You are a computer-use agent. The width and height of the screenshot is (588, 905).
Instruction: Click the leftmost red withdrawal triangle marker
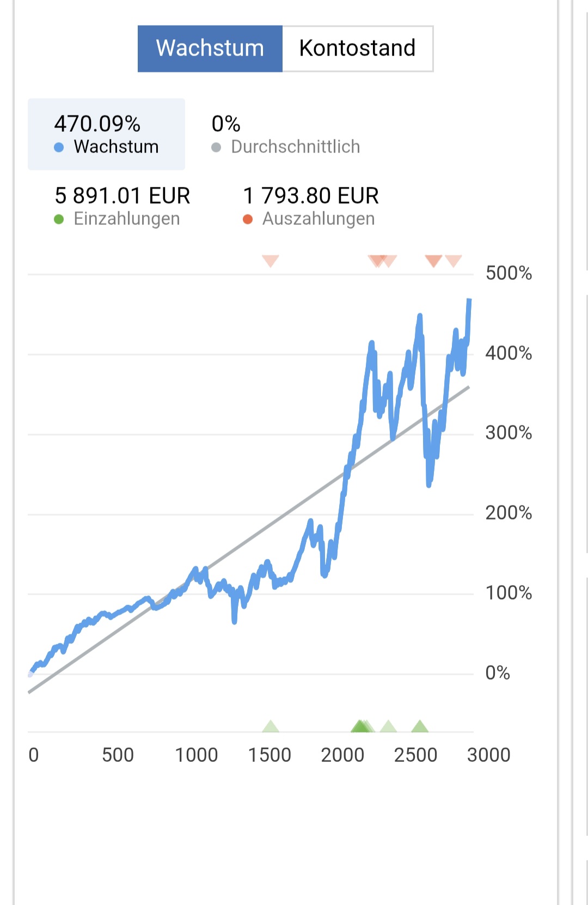(x=270, y=260)
